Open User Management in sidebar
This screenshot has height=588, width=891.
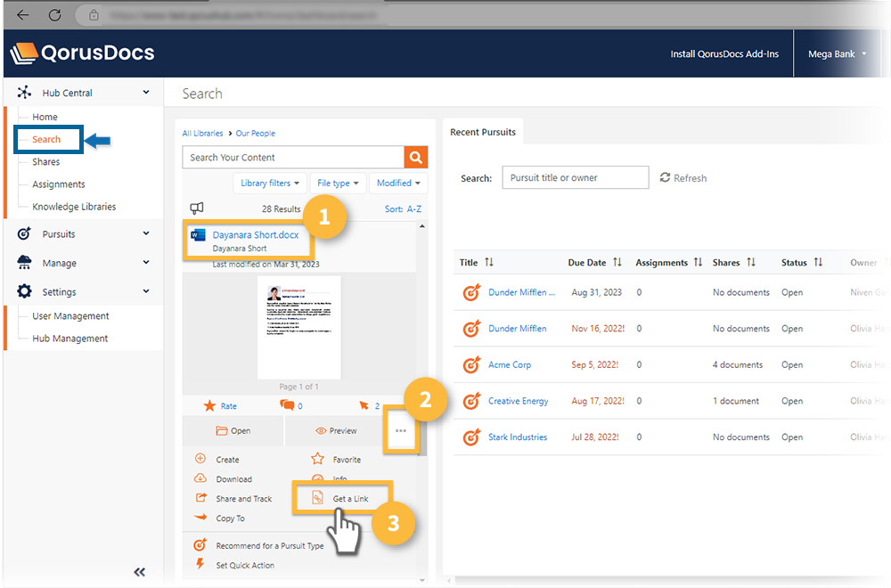[x=70, y=316]
